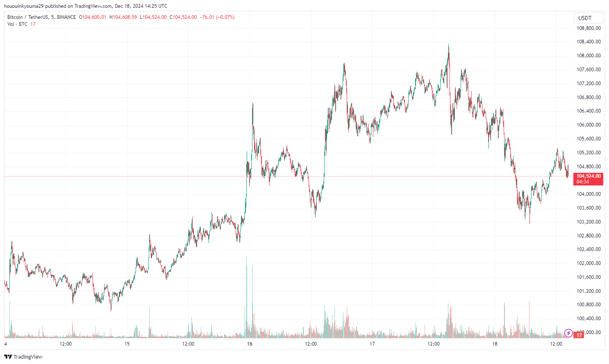Click the Vol · BTC indicator label
The height and width of the screenshot is (364, 609).
(17, 24)
